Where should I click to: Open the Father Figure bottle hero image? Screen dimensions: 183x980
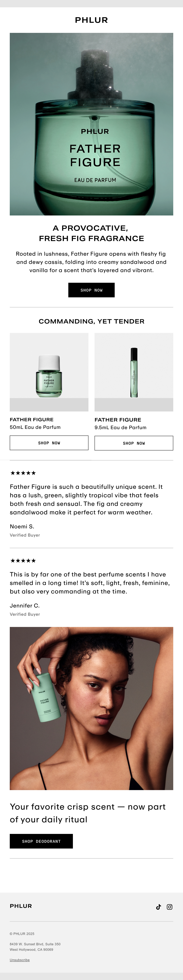click(91, 124)
